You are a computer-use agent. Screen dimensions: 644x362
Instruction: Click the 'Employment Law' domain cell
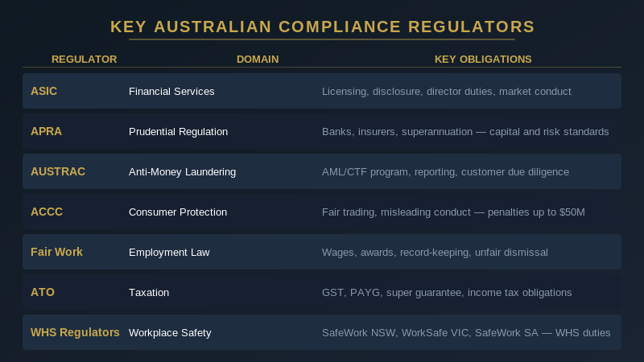pyautogui.click(x=169, y=252)
